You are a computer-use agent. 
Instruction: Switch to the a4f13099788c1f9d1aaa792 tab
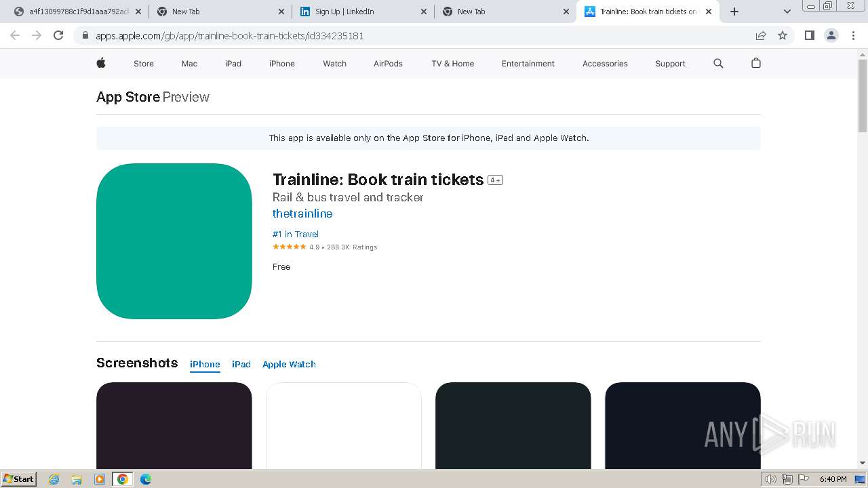(x=77, y=12)
